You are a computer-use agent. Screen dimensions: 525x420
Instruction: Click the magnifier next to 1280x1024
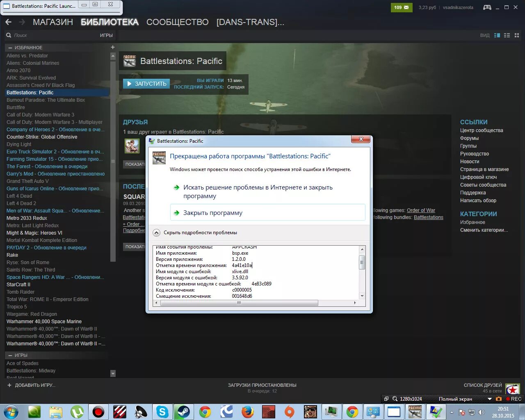(395, 399)
